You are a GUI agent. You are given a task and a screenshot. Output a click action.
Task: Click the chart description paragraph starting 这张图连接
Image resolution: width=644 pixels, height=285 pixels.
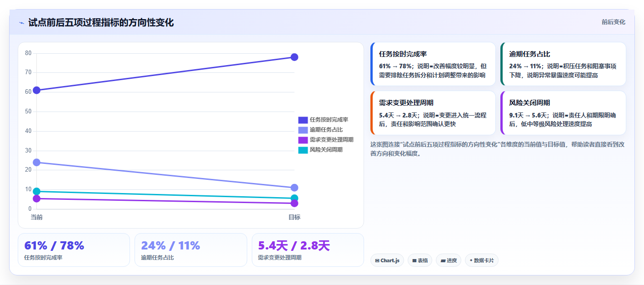click(498, 149)
